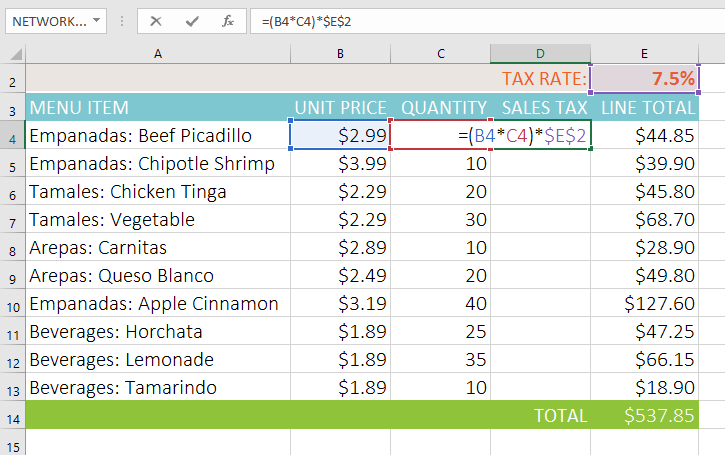
Task: Click the 7.5% tax rate cell
Action: [643, 79]
